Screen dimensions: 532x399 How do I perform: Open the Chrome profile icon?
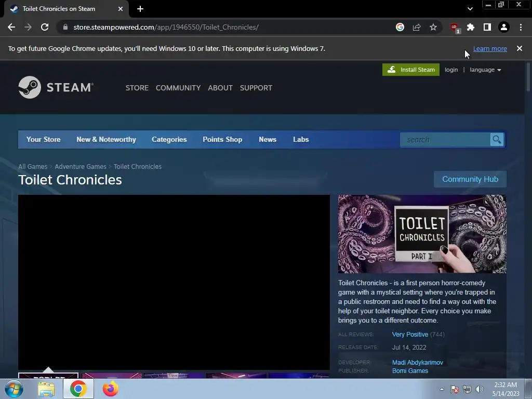[504, 27]
